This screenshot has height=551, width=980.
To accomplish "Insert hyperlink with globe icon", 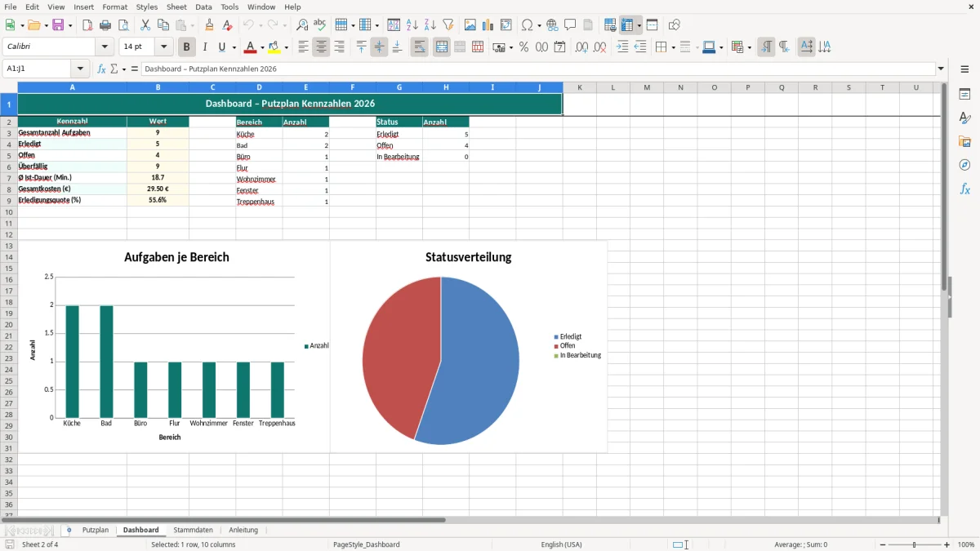I will [x=552, y=25].
